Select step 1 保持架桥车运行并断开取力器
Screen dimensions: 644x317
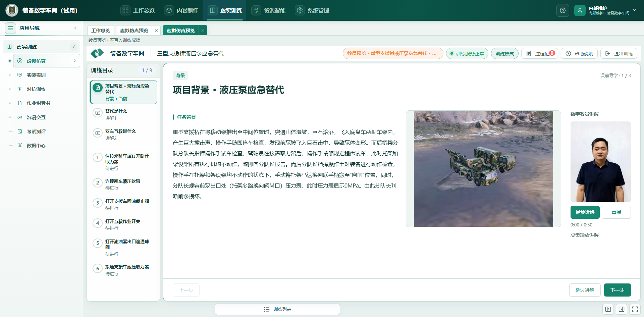[123, 162]
